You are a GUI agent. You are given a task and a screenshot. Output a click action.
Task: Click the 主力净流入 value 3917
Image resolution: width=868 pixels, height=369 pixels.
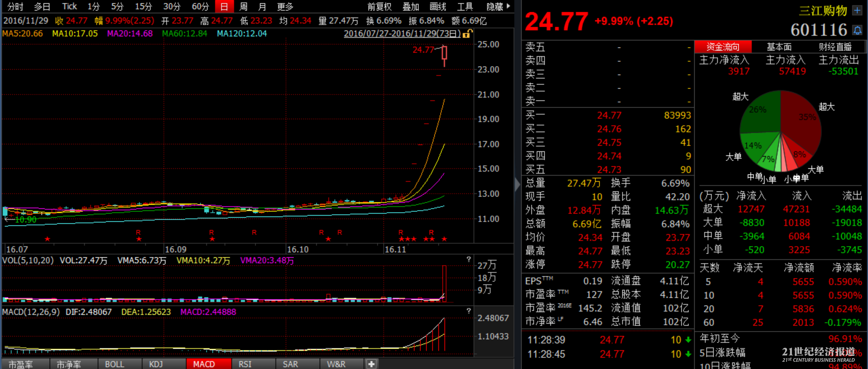coord(739,72)
